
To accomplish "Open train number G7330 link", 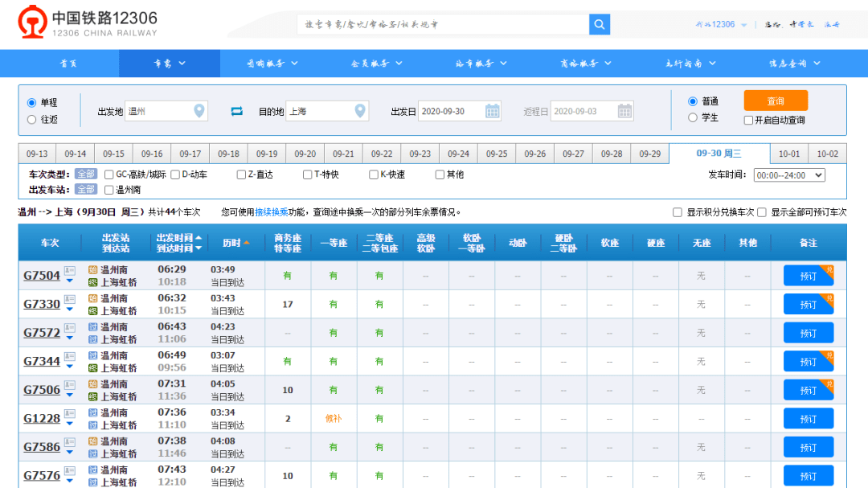I will click(x=42, y=304).
